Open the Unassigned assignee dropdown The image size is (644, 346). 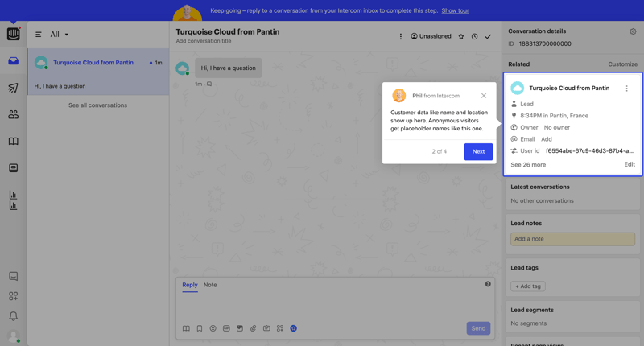(x=431, y=36)
